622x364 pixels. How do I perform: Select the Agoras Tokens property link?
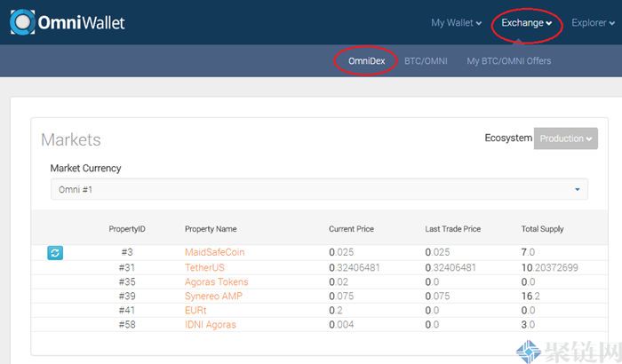tap(216, 281)
